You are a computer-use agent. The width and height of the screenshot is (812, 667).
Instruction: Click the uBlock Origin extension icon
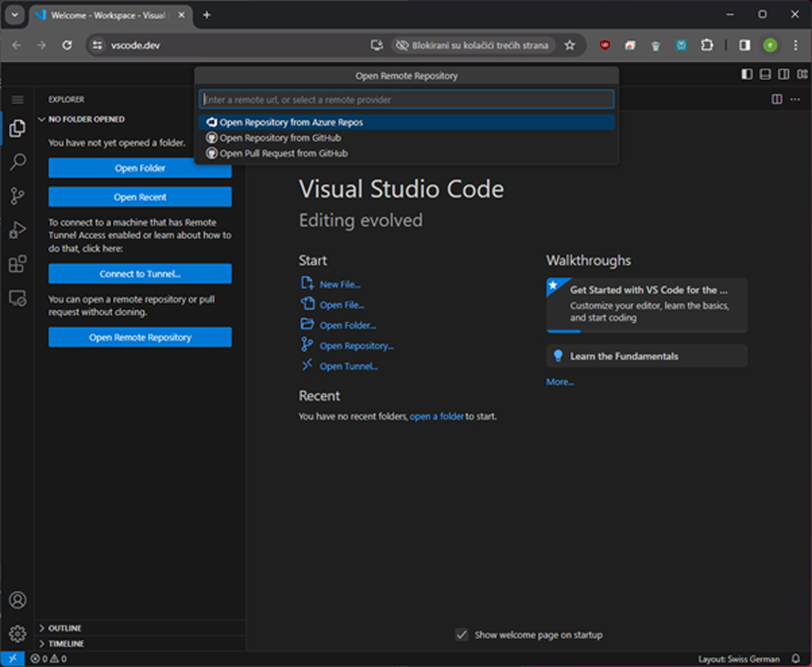pyautogui.click(x=604, y=45)
